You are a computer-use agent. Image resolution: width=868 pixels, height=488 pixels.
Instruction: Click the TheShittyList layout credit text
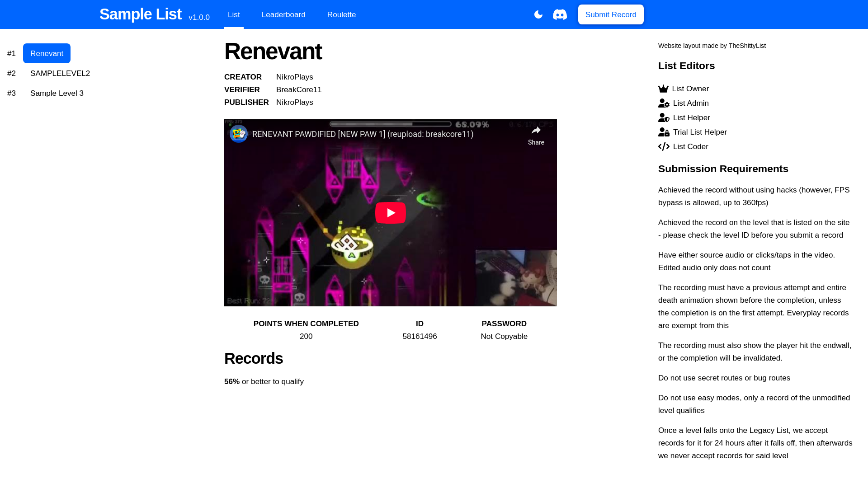(x=712, y=46)
